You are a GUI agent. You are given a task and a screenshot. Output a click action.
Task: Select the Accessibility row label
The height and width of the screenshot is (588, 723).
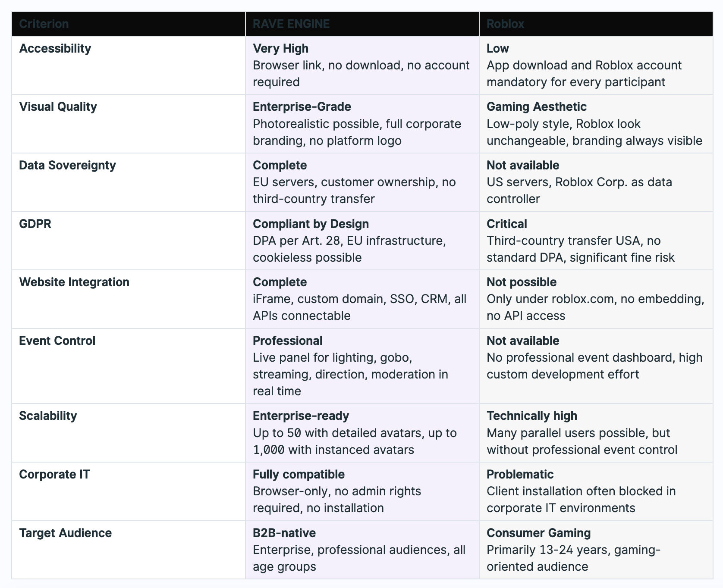pyautogui.click(x=55, y=48)
